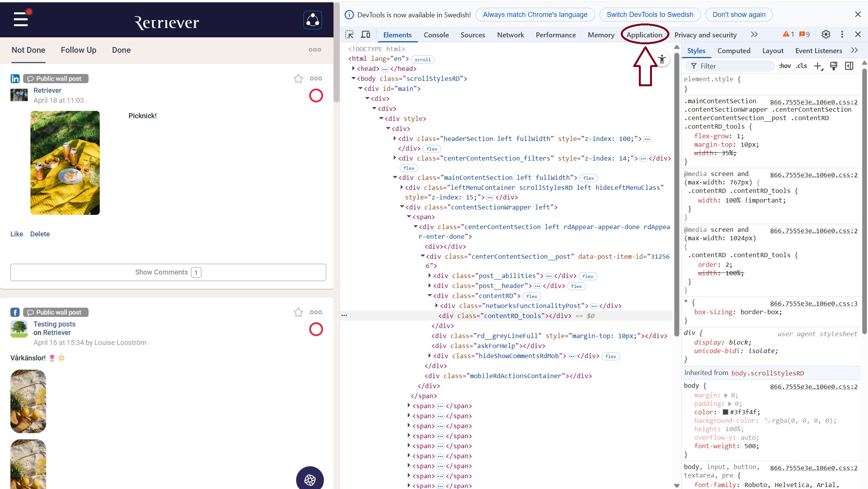Viewport: 868px width, 489px height.
Task: Open the Privacy and security tab
Action: point(705,35)
